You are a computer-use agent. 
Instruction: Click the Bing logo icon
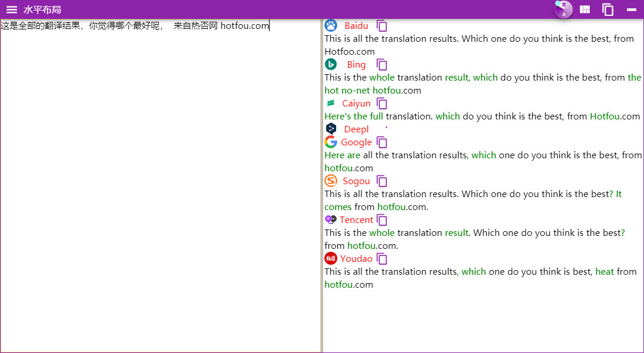tap(331, 64)
